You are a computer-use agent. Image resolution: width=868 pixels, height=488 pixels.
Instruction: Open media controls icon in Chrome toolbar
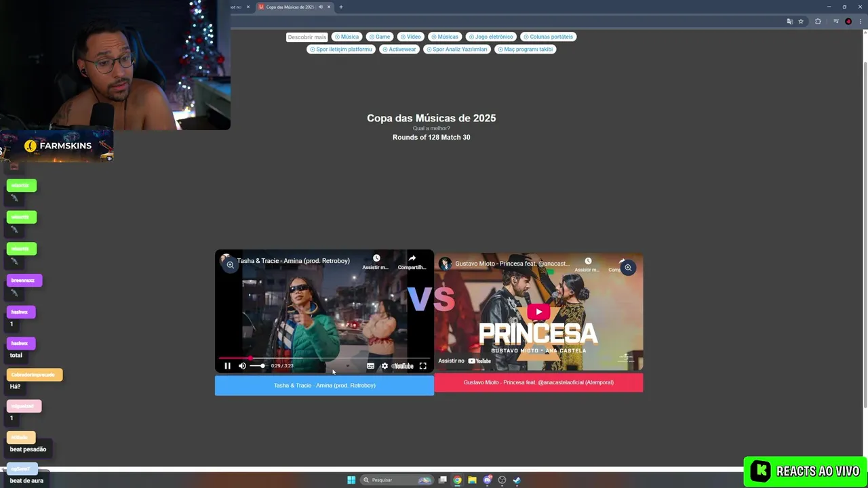(x=836, y=22)
